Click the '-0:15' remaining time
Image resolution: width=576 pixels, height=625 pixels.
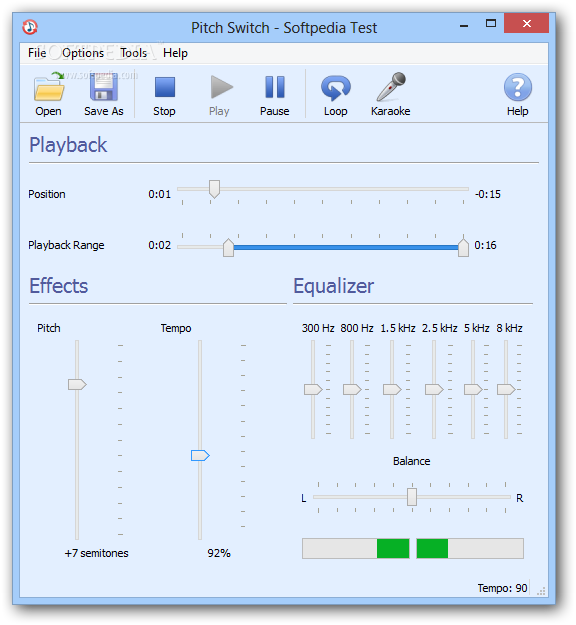(x=488, y=194)
